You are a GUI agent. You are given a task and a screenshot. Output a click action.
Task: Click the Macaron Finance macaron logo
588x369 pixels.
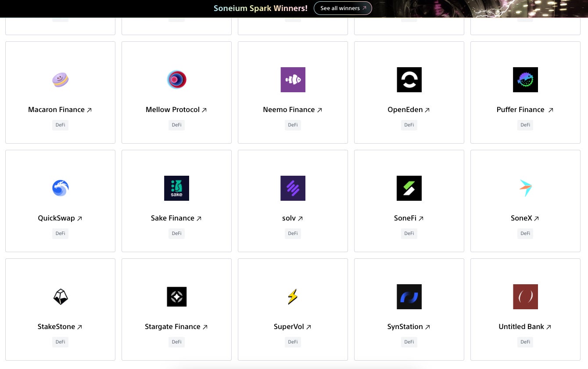(x=60, y=80)
